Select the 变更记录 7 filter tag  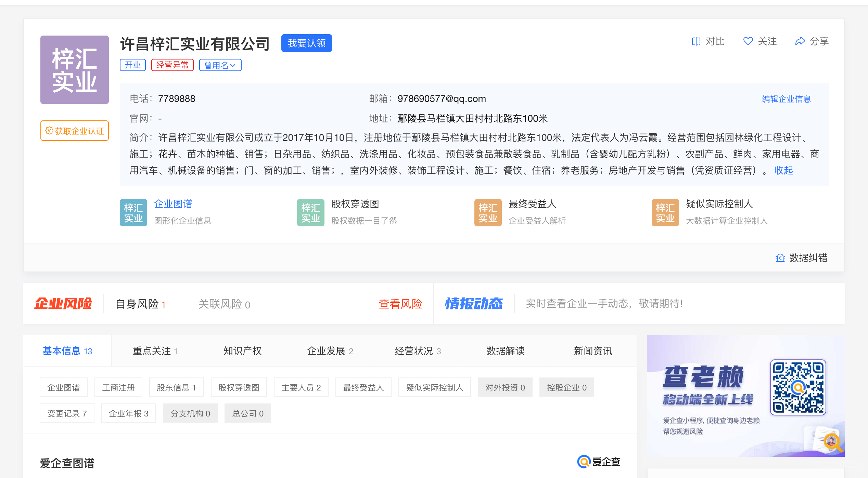pyautogui.click(x=67, y=413)
